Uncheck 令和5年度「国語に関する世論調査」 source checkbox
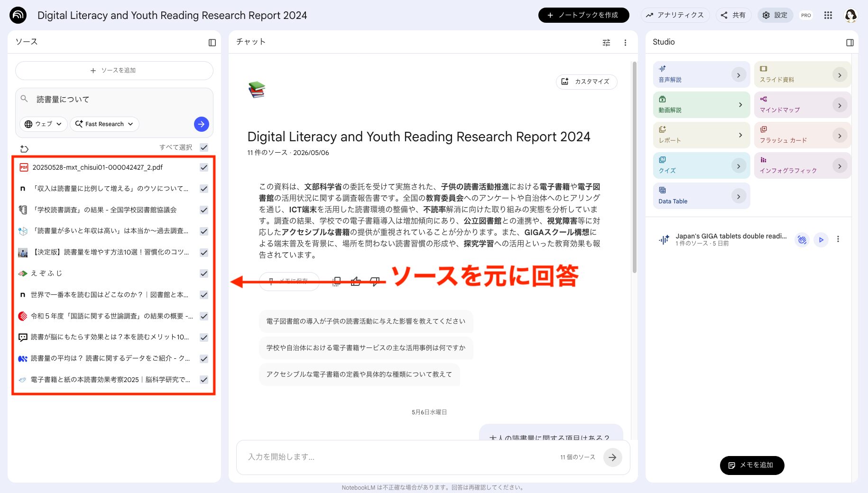The image size is (868, 493). pyautogui.click(x=204, y=316)
